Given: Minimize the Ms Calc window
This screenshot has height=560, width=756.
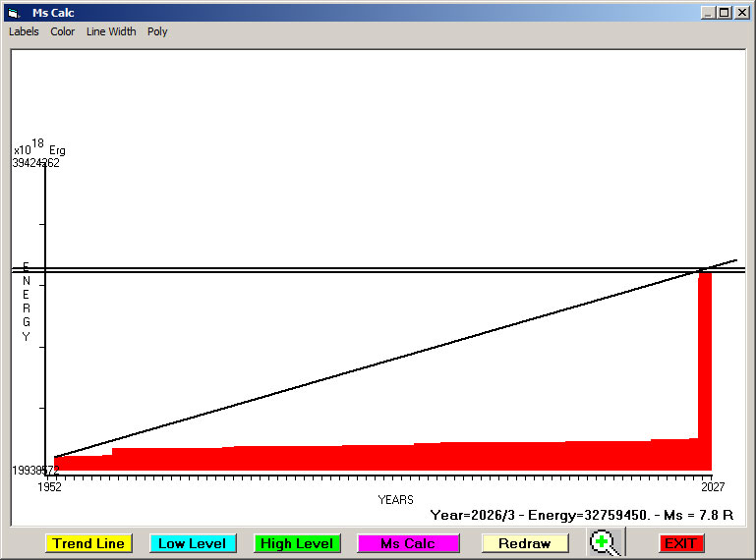Looking at the screenshot, I should pyautogui.click(x=708, y=13).
